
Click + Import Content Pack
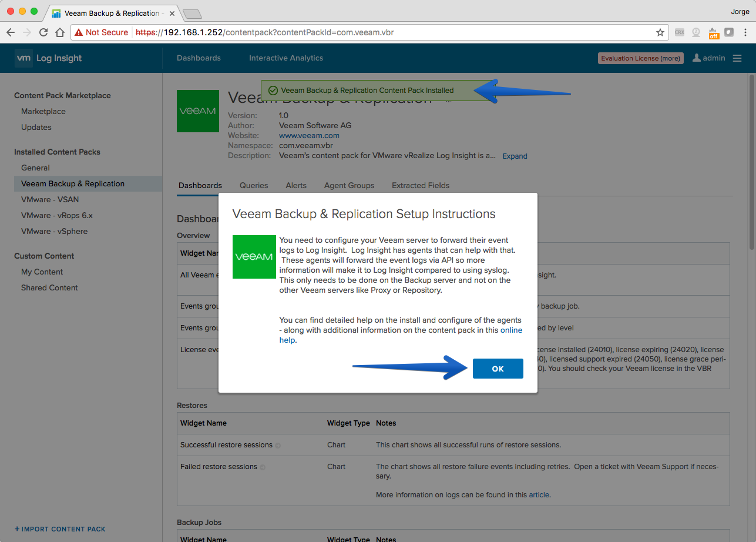point(60,529)
